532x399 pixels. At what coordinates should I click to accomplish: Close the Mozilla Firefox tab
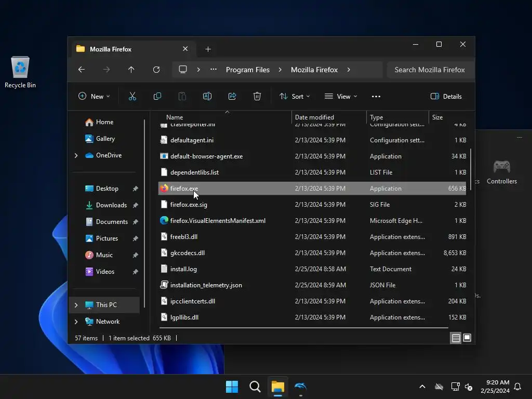(185, 49)
